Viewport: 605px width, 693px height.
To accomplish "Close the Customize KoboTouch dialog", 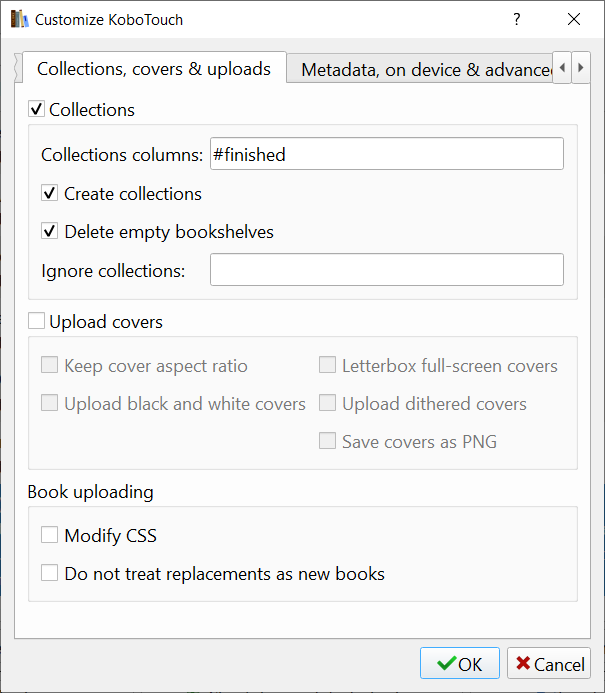I will pyautogui.click(x=574, y=19).
